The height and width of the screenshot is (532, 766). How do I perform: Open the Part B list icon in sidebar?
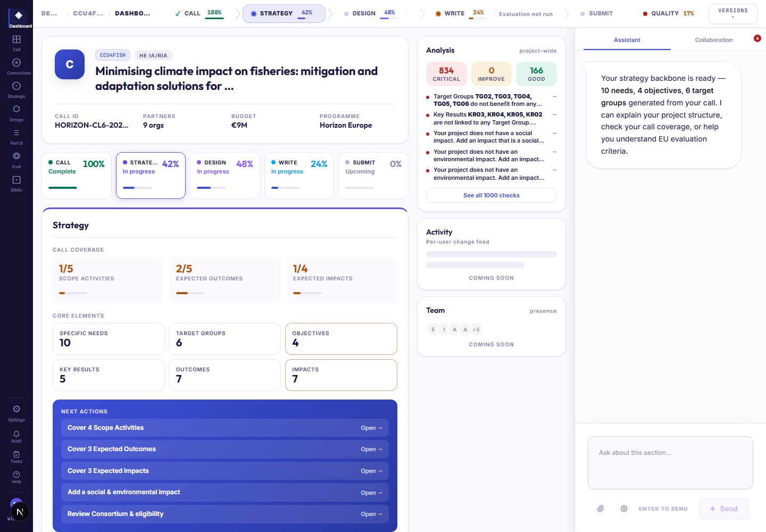pyautogui.click(x=16, y=133)
